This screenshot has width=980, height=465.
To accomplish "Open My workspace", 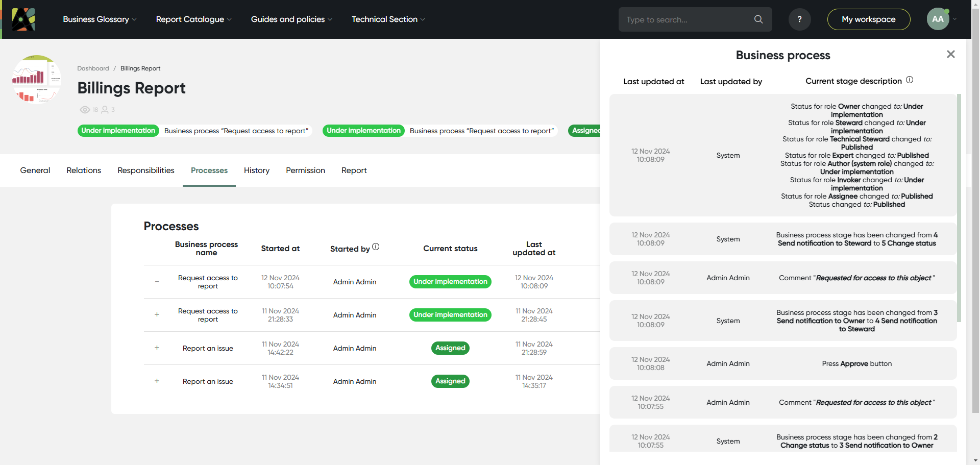I will [868, 19].
